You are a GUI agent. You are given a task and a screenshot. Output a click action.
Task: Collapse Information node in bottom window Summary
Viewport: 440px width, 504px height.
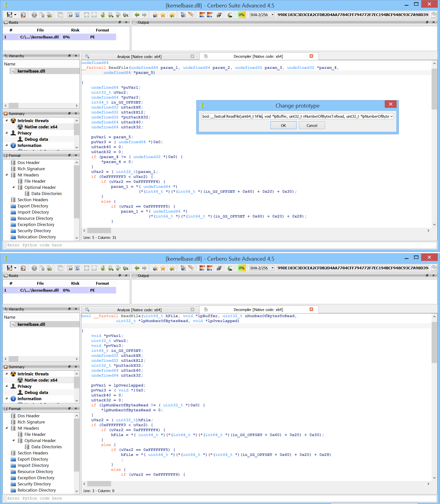(7, 398)
